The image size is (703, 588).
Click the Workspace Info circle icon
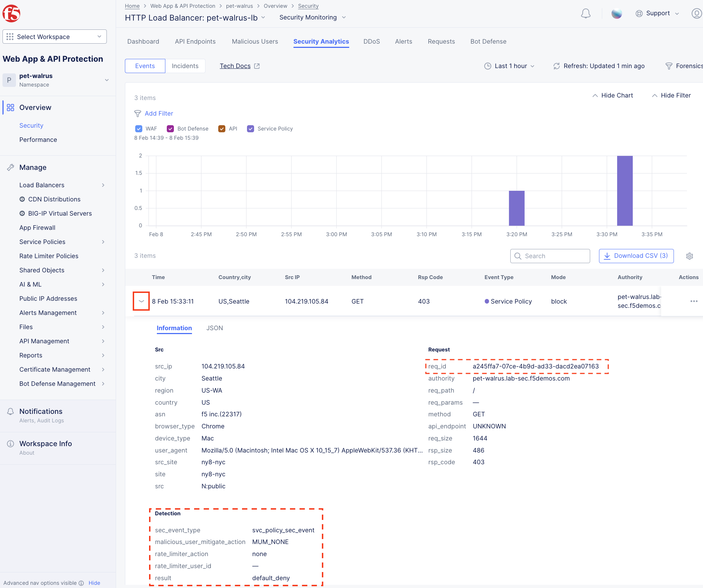coord(11,444)
